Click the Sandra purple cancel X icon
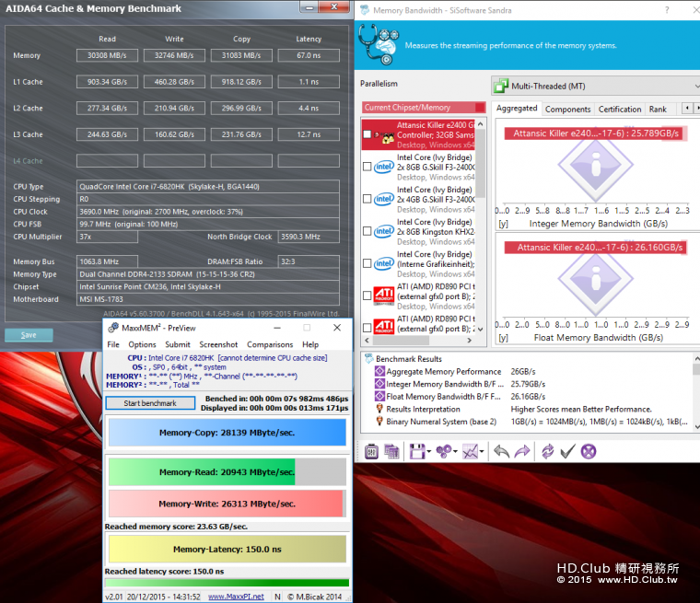This screenshot has height=603, width=700. (589, 452)
